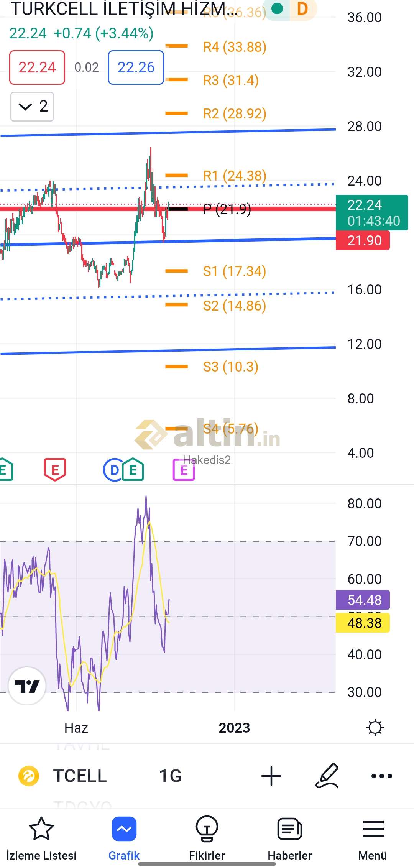Tap the 16.00 price scale value

click(365, 289)
